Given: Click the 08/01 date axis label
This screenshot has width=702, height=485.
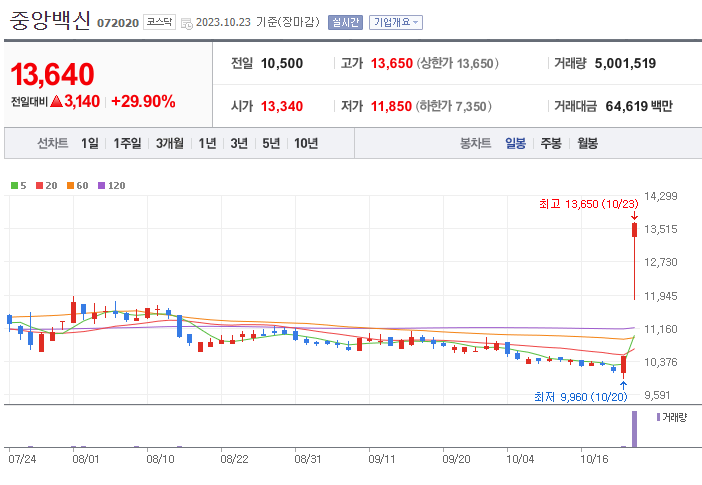Looking at the screenshot, I should 86,459.
